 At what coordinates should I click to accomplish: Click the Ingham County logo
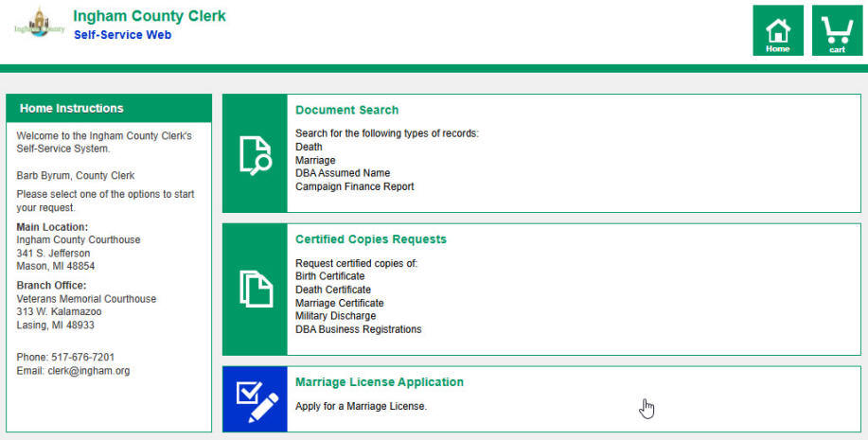(x=39, y=25)
